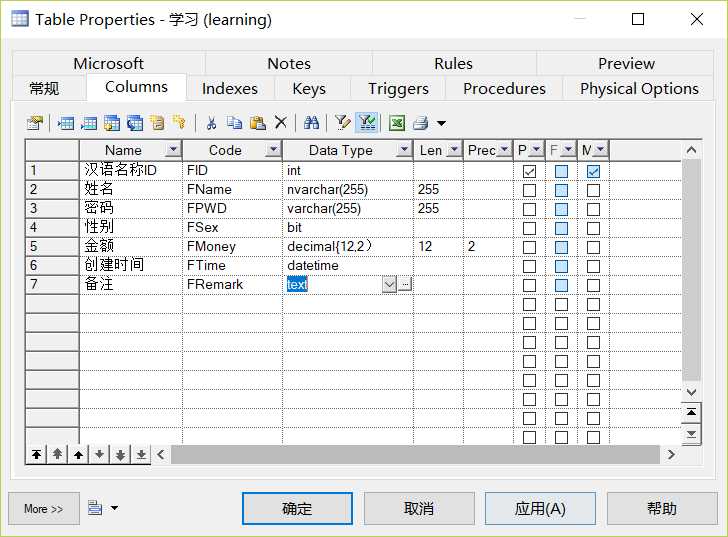Switch to the Physical Options tab
728x537 pixels.
coord(639,88)
